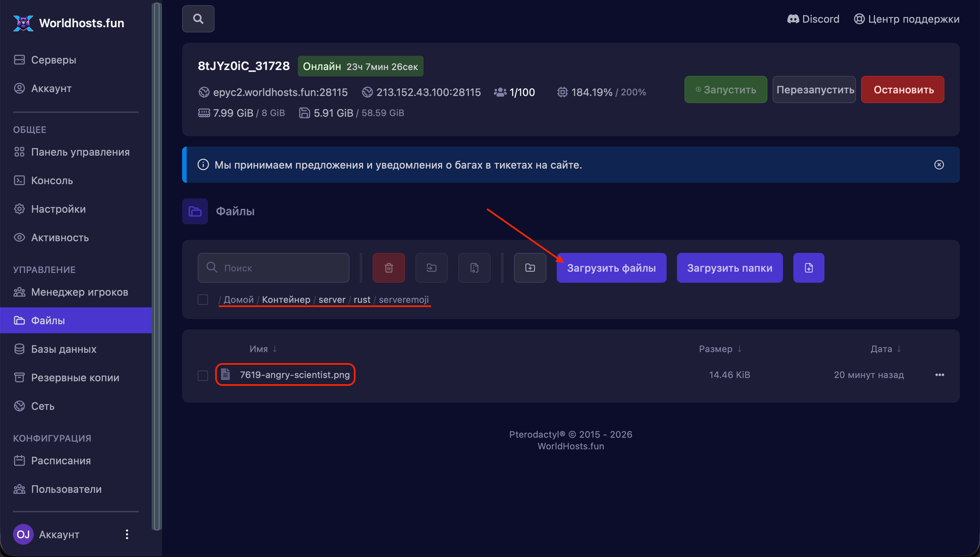The width and height of the screenshot is (980, 557).
Task: Click the disk usage 5.91 GiB value
Action: coord(333,113)
